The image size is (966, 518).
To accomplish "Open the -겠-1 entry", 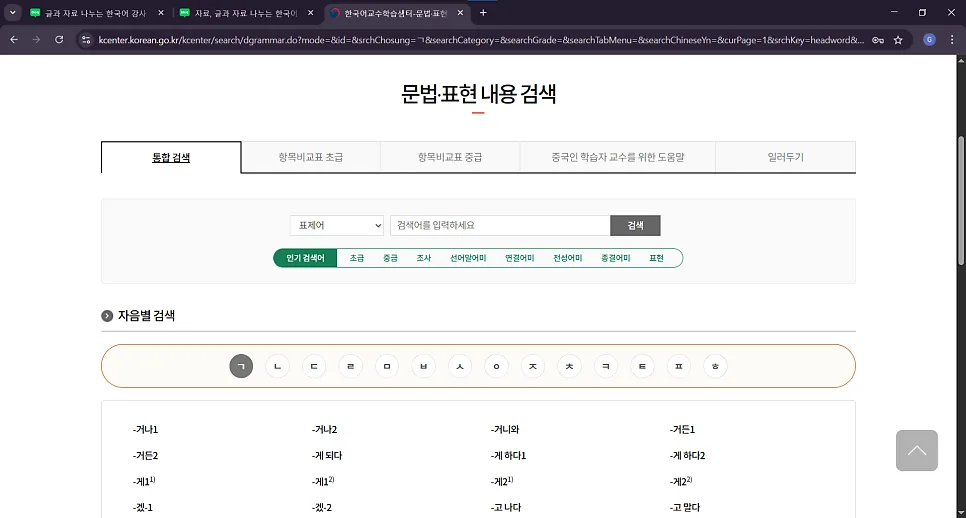I will click(x=142, y=508).
